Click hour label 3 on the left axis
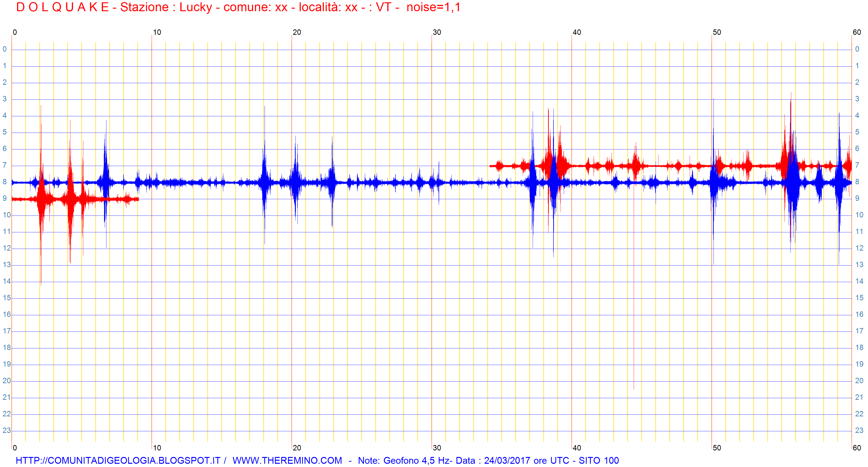This screenshot has height=467, width=868. [x=5, y=99]
